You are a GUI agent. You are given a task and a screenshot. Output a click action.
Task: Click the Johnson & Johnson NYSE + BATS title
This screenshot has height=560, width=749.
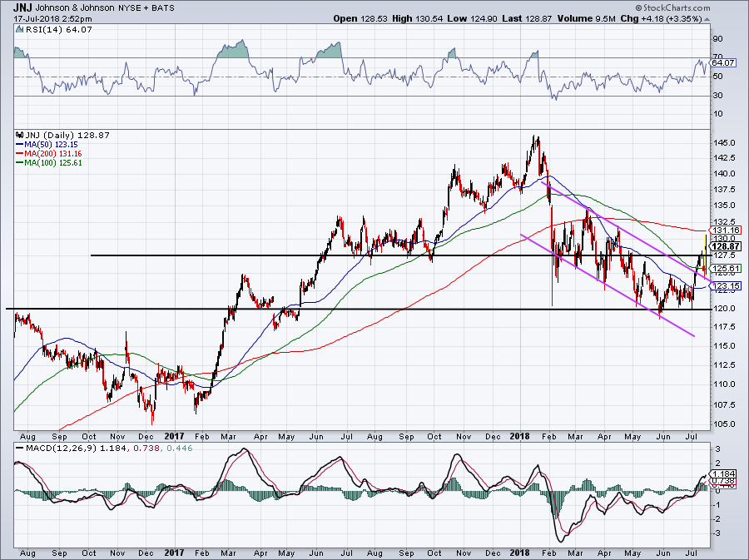[105, 7]
